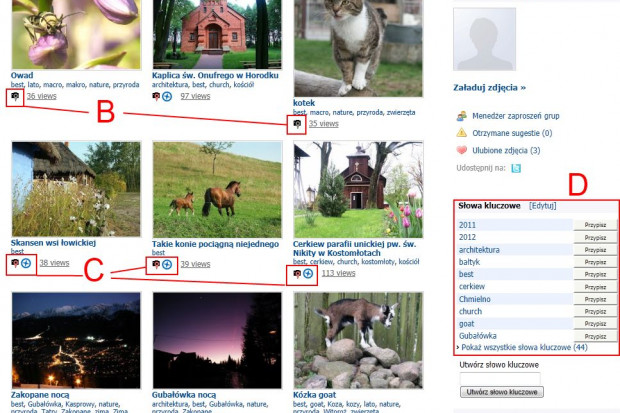Click the camera icon below kotek photo
Image resolution: width=620 pixels, height=413 pixels.
[x=297, y=124]
